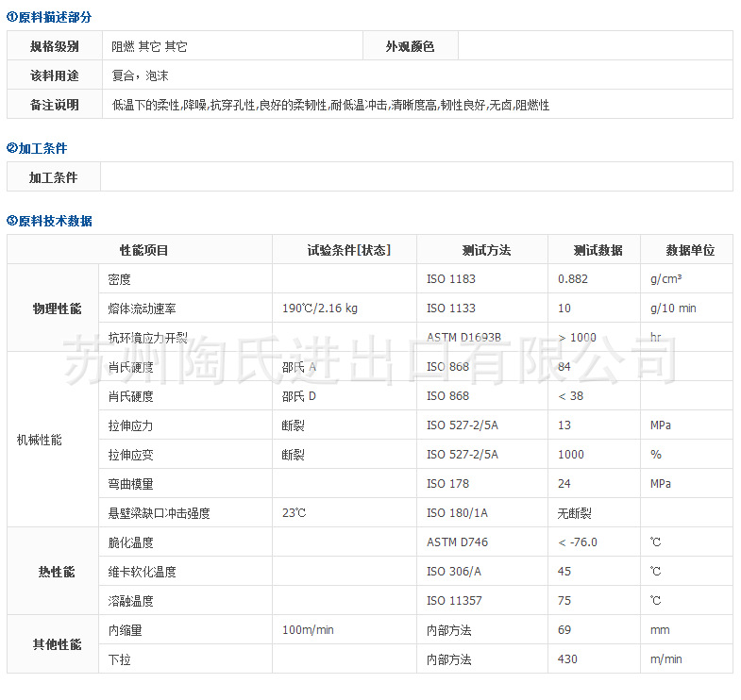Image resolution: width=741 pixels, height=700 pixels.
Task: Click the 维卡软化温度 property name
Action: click(142, 573)
